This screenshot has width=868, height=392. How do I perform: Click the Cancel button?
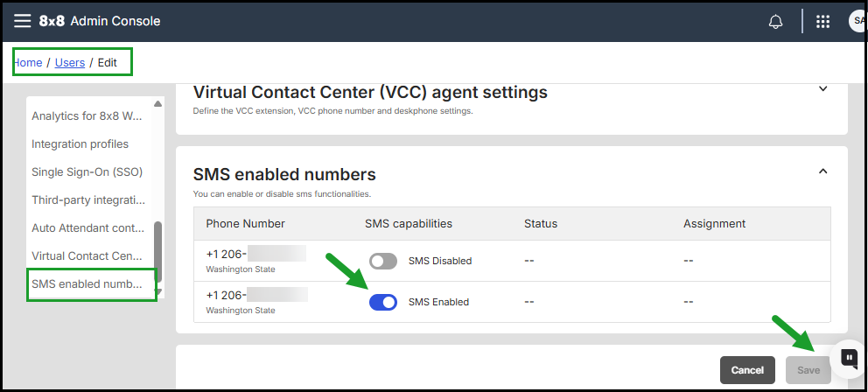pos(747,370)
